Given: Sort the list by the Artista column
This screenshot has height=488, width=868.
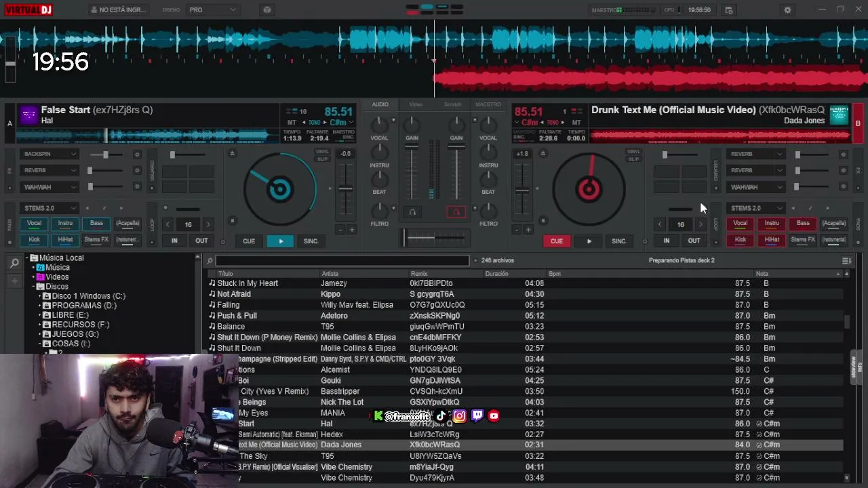Looking at the screenshot, I should (365, 274).
